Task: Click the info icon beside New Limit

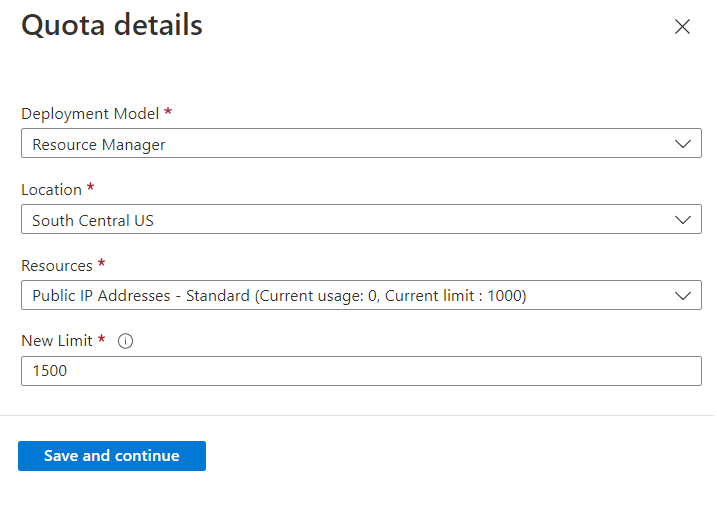Action: (x=126, y=341)
